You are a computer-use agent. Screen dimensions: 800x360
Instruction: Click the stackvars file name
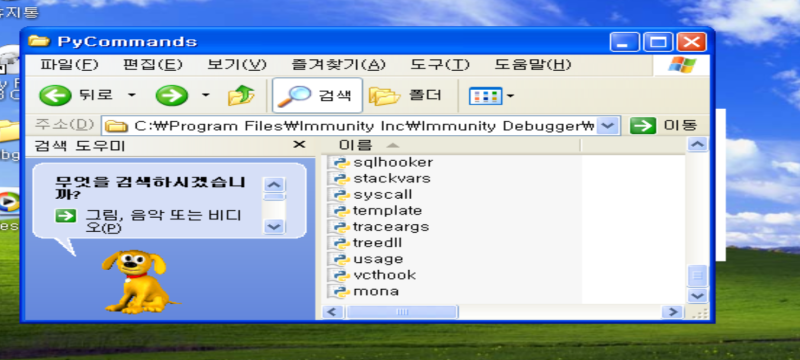(391, 179)
